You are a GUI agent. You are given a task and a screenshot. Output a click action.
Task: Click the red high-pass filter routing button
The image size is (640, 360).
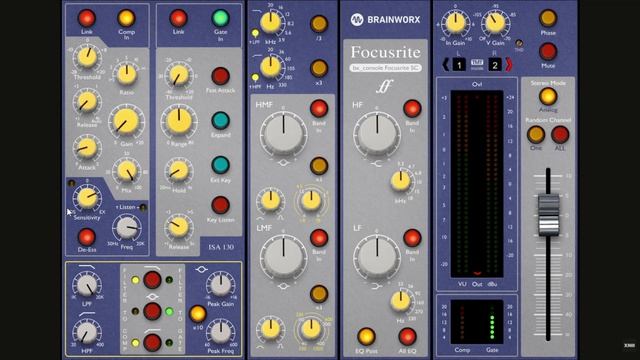152,342
